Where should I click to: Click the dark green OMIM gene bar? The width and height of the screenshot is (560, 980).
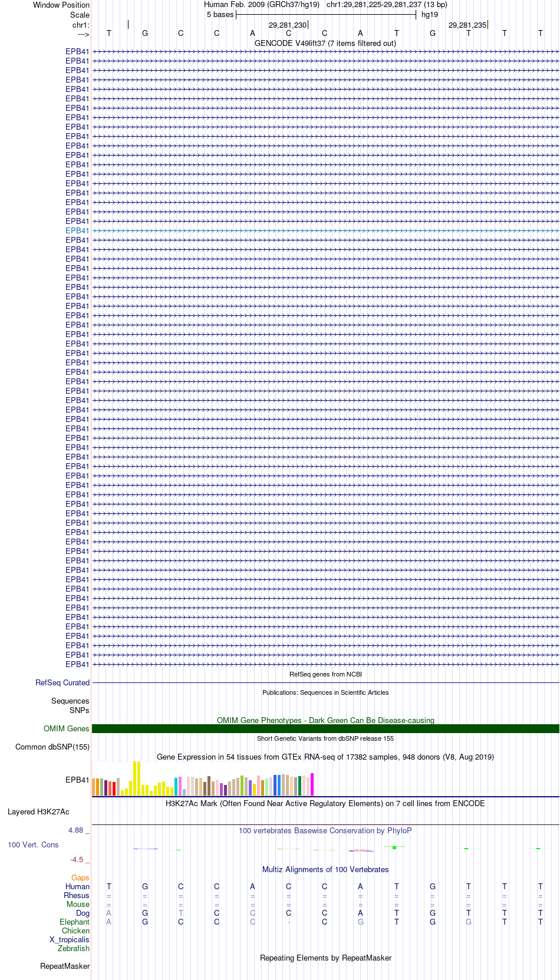click(325, 729)
